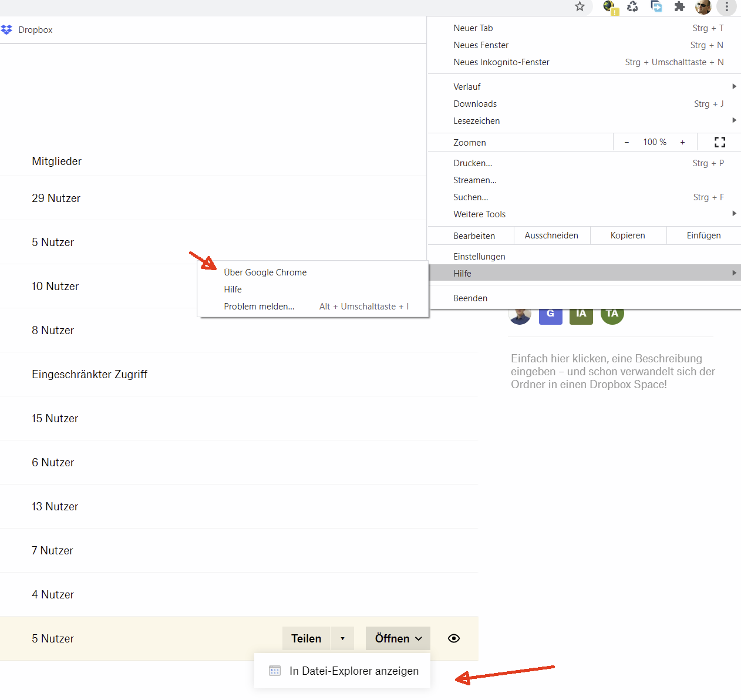Viewport: 741px width, 700px height.
Task: Open Einstellungen from the Chrome menu
Action: click(584, 257)
